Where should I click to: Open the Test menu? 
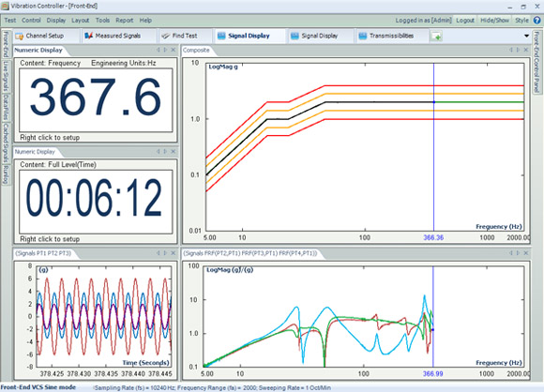click(x=9, y=20)
